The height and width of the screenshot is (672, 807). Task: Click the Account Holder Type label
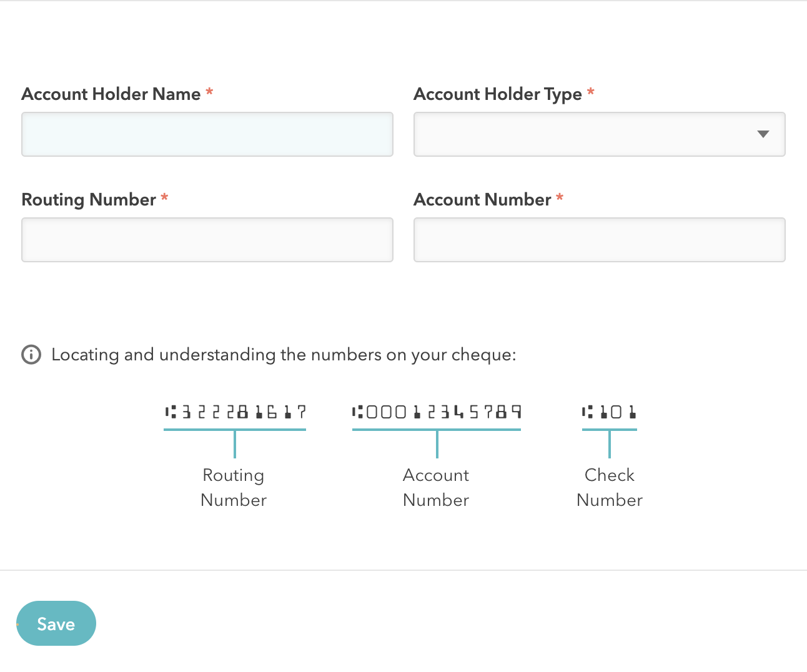pyautogui.click(x=498, y=94)
